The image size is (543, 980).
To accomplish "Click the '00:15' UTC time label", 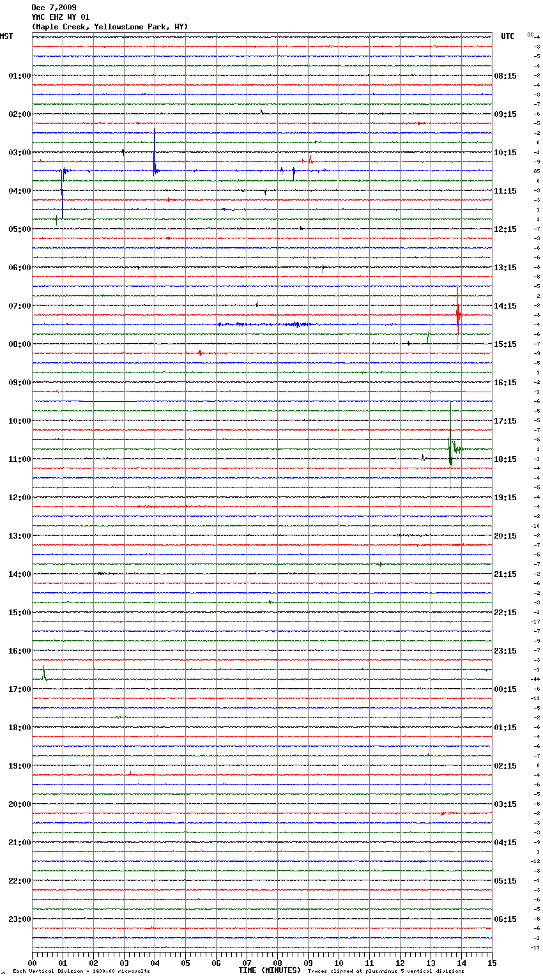I will click(505, 689).
